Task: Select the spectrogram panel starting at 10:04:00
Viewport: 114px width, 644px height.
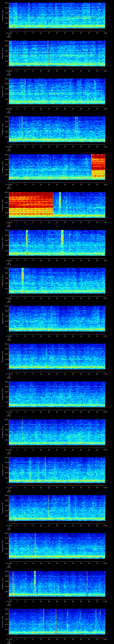Action: coord(57,129)
